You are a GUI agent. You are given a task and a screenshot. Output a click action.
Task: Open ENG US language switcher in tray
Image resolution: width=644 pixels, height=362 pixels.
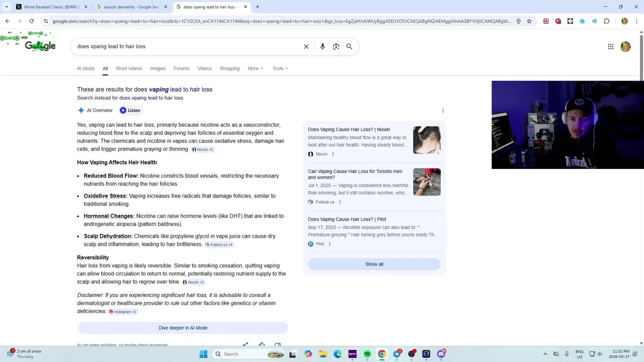point(580,354)
